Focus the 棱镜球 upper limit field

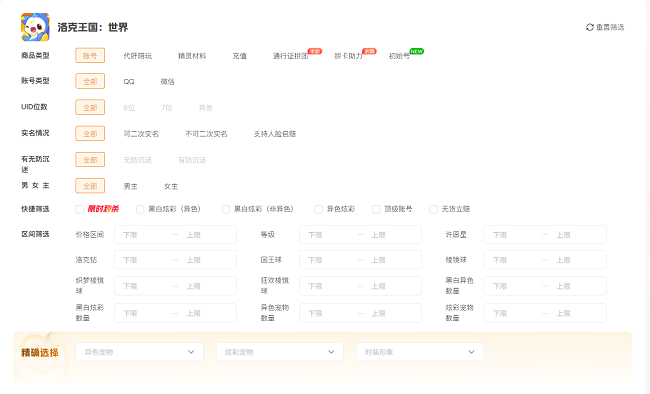(x=577, y=260)
